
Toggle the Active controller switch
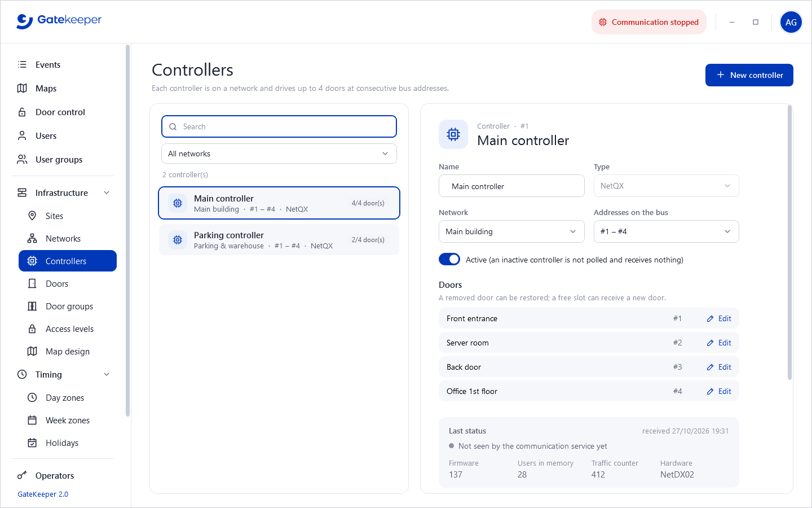pos(449,259)
